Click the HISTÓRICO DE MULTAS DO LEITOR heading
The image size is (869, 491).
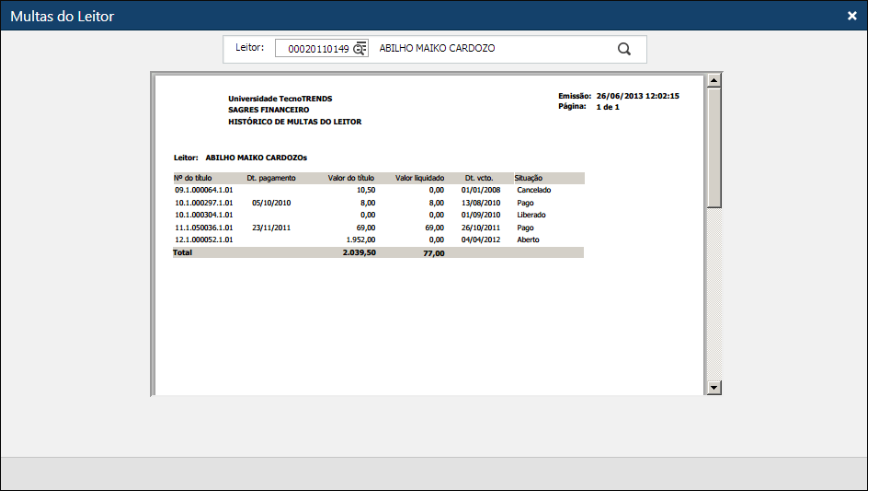click(295, 122)
